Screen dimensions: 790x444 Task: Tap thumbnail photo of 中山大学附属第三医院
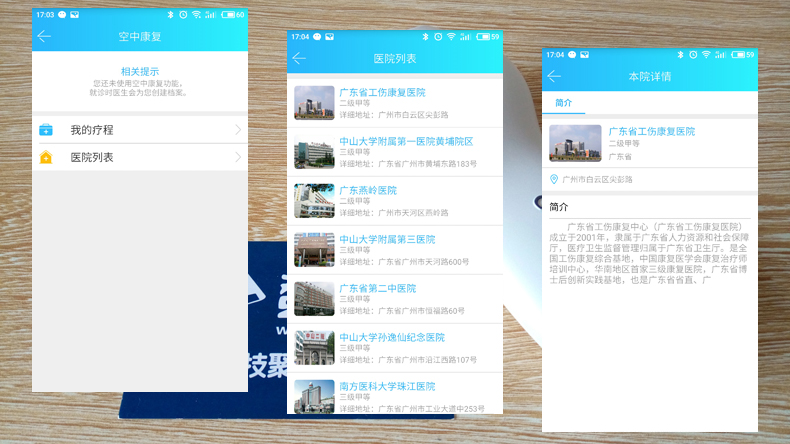[x=314, y=249]
